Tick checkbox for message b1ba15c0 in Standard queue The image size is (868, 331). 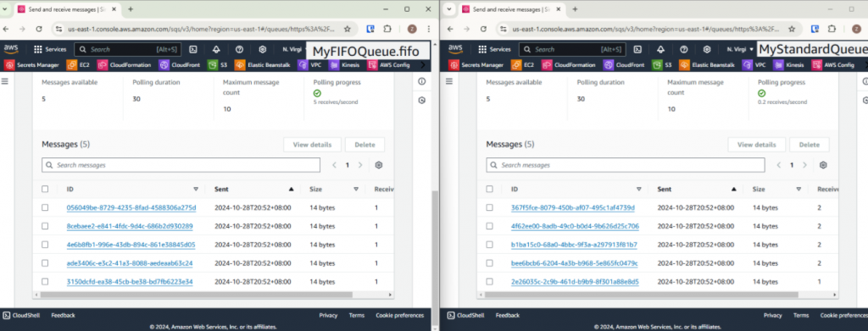pos(489,245)
